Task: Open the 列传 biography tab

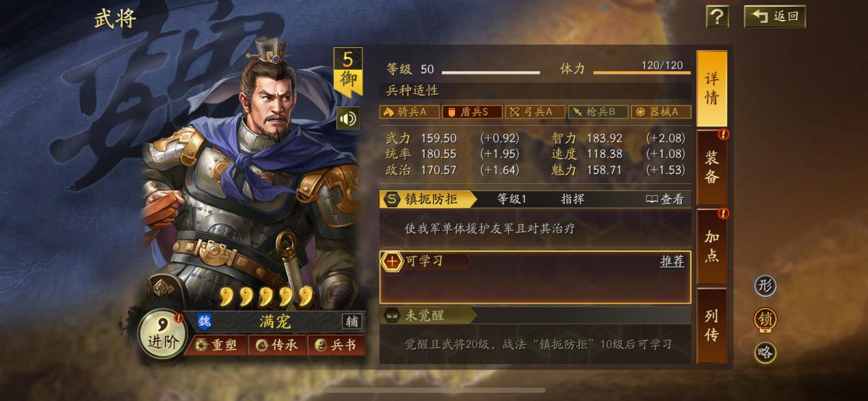Action: 711,325
